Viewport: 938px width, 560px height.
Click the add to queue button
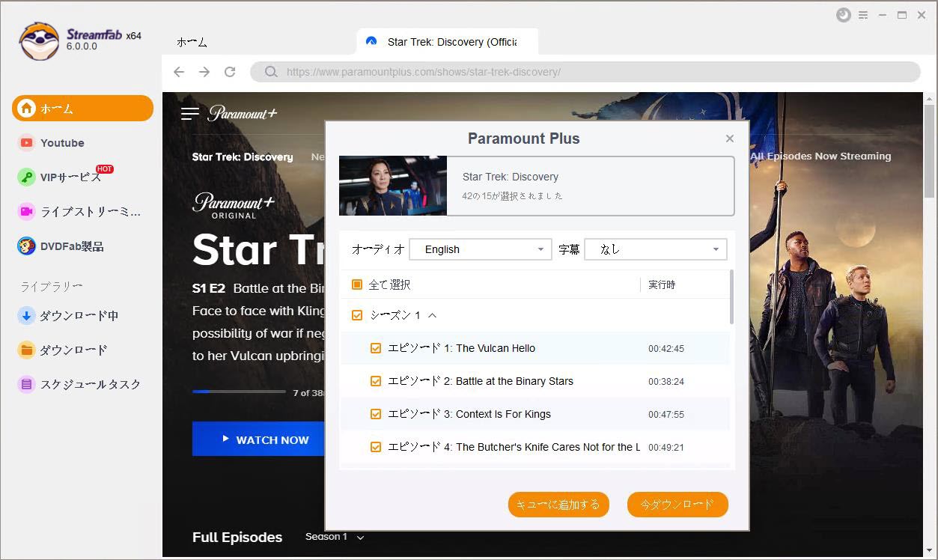point(558,505)
